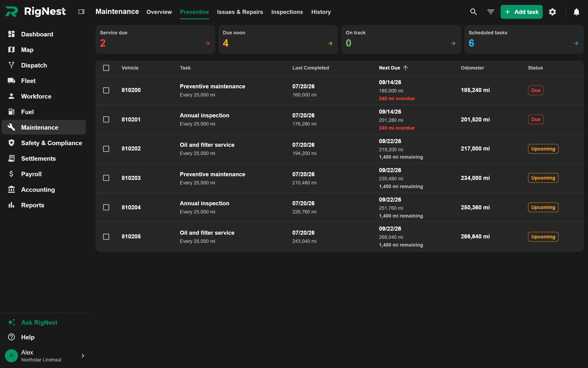Click the Accounting bank icon
The height and width of the screenshot is (368, 588).
[x=11, y=189]
